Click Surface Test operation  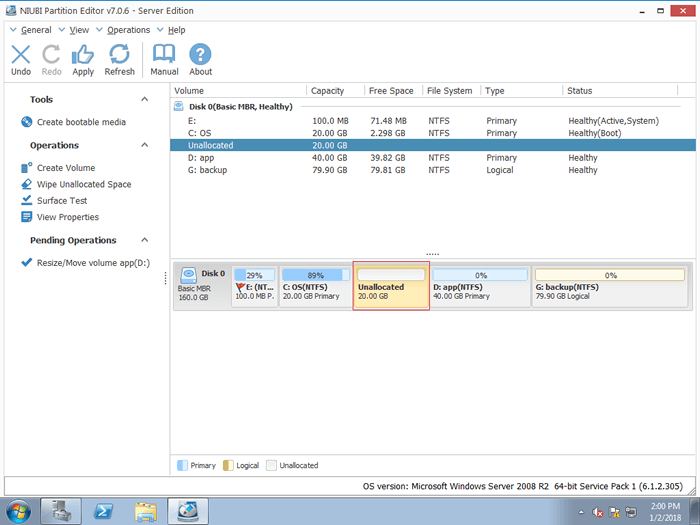(x=62, y=200)
